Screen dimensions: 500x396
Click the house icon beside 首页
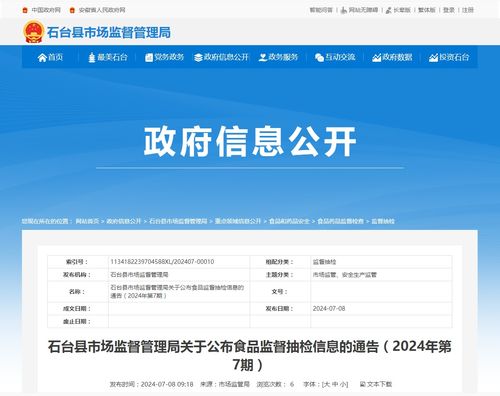[42, 58]
